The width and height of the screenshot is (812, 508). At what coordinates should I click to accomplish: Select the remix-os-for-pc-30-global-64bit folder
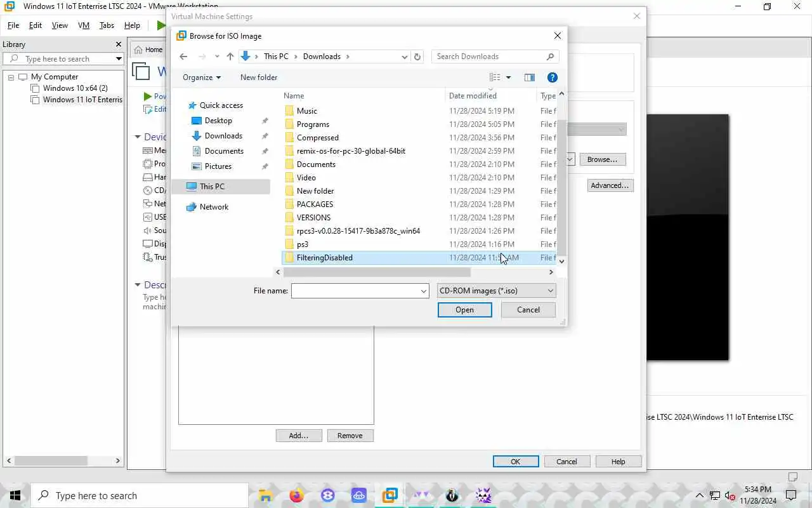pyautogui.click(x=351, y=151)
